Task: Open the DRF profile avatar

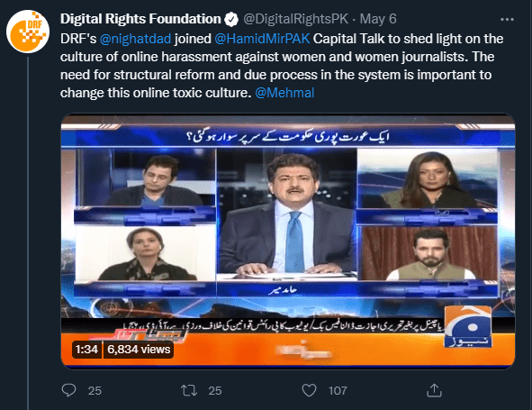Action: pyautogui.click(x=28, y=32)
